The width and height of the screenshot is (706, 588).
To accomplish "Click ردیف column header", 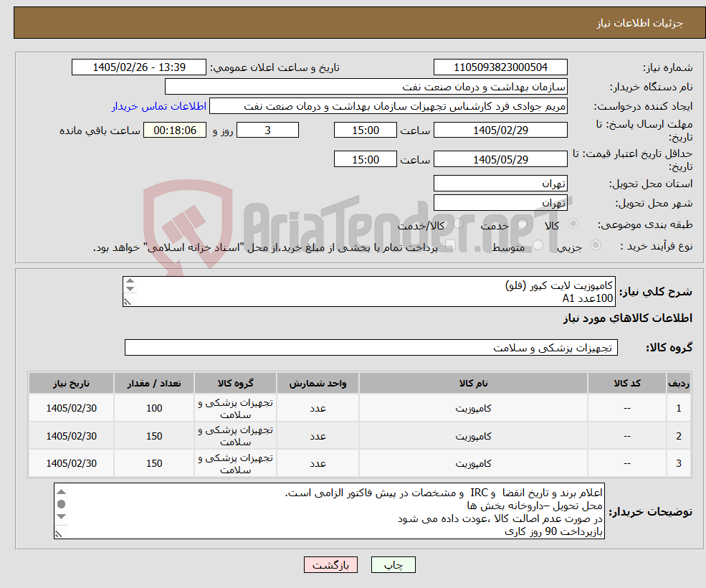I will coord(679,383).
